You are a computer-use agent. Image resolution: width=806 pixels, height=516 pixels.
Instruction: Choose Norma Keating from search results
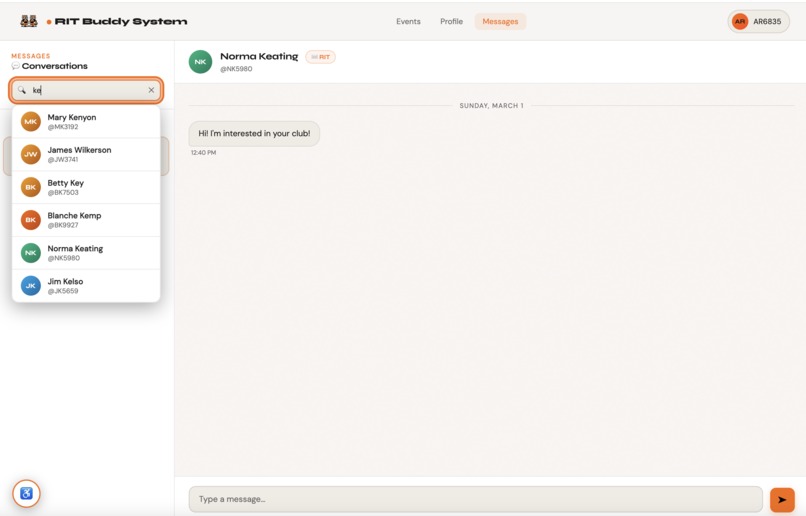86,253
